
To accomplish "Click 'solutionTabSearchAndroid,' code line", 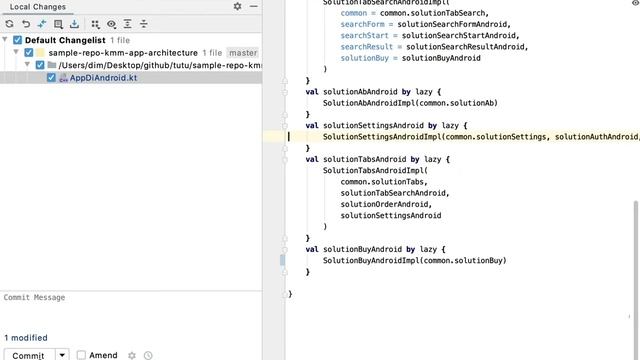I will coord(395,193).
